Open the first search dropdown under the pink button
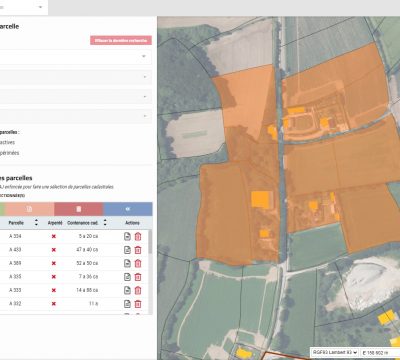The height and width of the screenshot is (360, 400). coord(75,57)
